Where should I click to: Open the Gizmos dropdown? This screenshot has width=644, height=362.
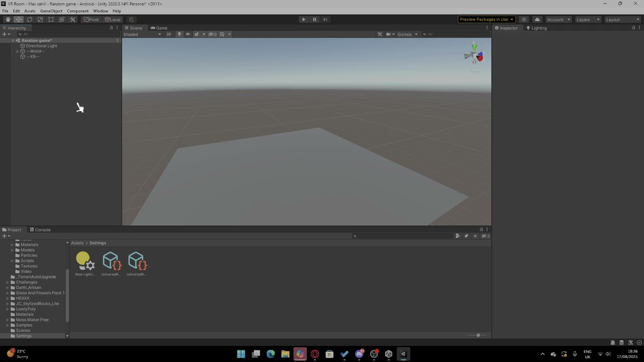[407, 34]
